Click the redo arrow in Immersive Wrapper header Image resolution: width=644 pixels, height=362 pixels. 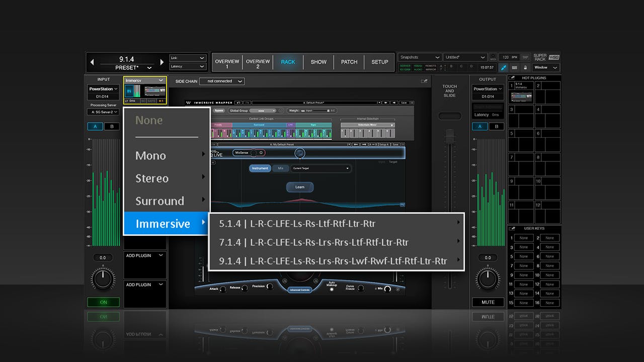tap(248, 103)
